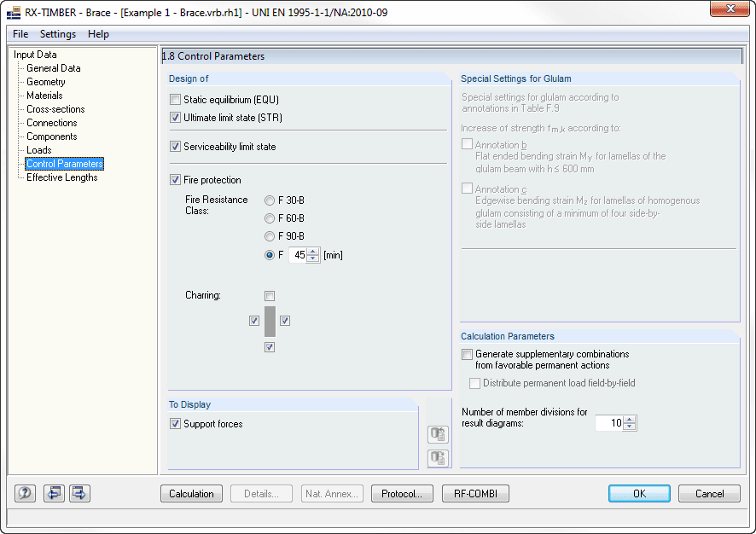Select the F 30-B fire resistance class
The image size is (756, 534).
click(x=269, y=200)
